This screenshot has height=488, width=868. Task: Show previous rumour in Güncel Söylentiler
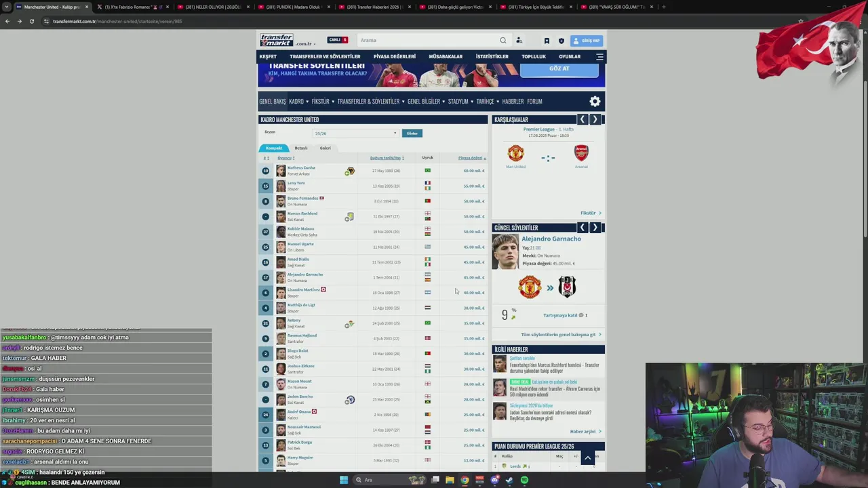[x=582, y=228]
